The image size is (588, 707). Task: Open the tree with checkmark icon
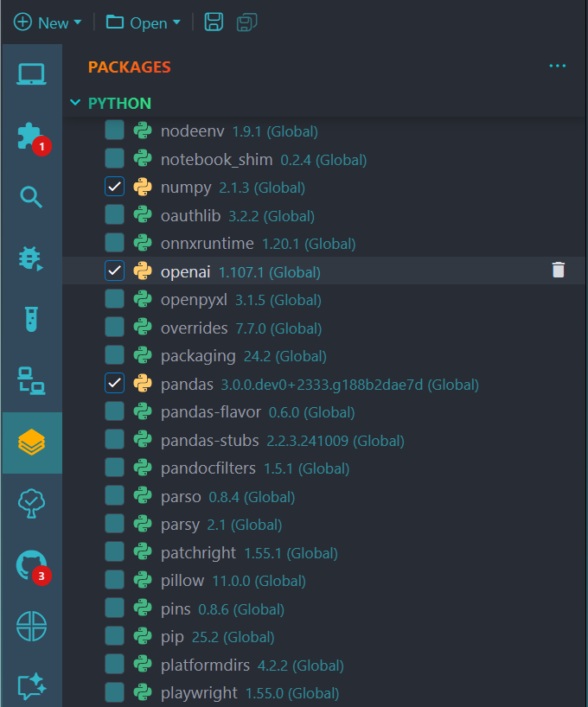point(31,504)
